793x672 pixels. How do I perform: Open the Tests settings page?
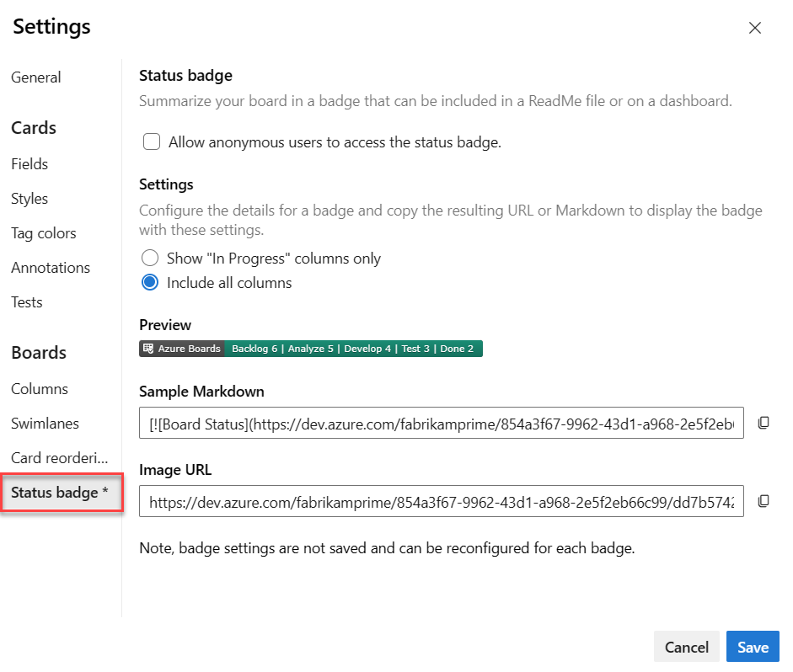(x=26, y=301)
